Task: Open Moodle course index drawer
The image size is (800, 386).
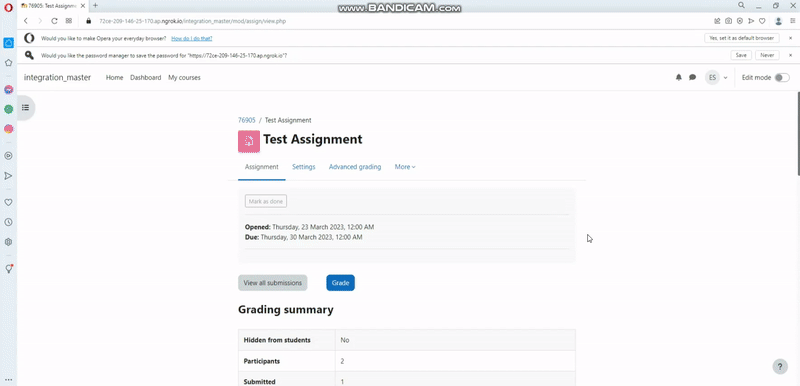Action: click(26, 108)
